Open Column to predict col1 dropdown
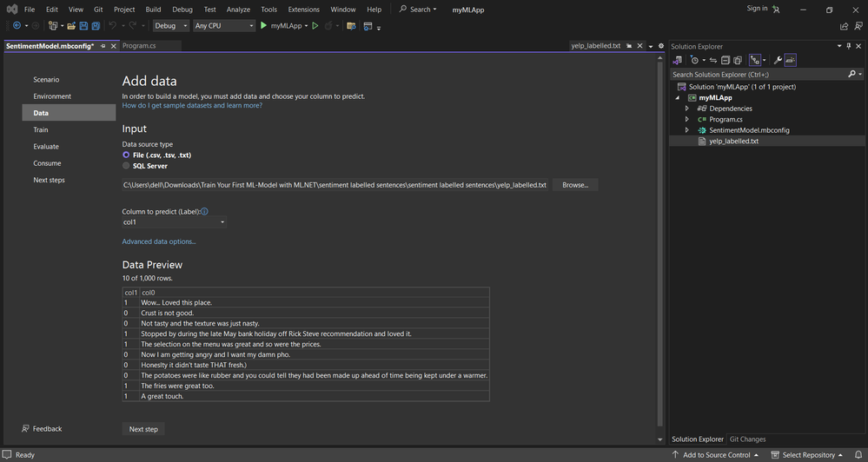 (x=174, y=221)
